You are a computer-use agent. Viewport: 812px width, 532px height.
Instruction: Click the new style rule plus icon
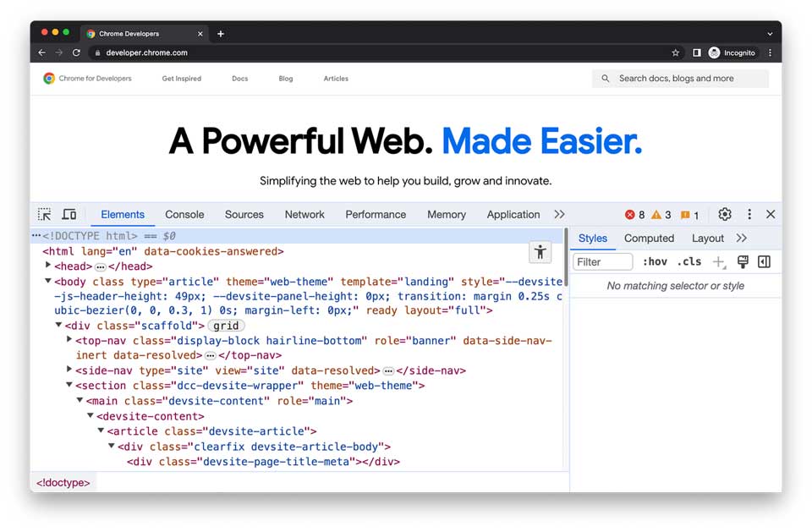pyautogui.click(x=718, y=262)
